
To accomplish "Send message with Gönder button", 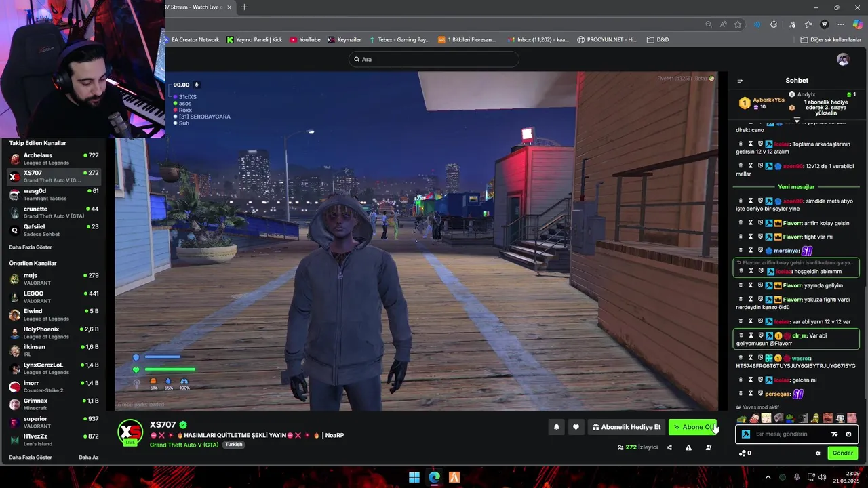I will coord(843,453).
